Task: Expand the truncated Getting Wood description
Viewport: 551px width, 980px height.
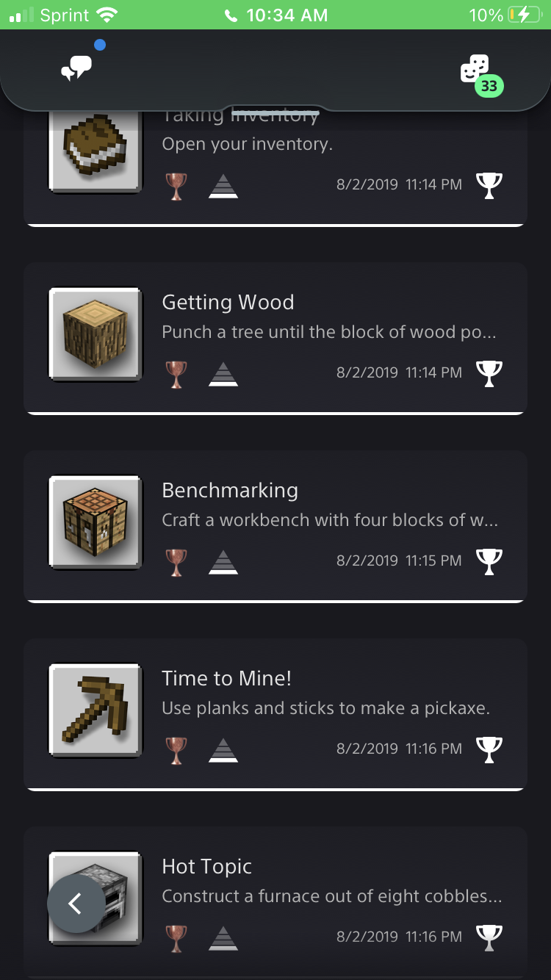Action: point(329,333)
